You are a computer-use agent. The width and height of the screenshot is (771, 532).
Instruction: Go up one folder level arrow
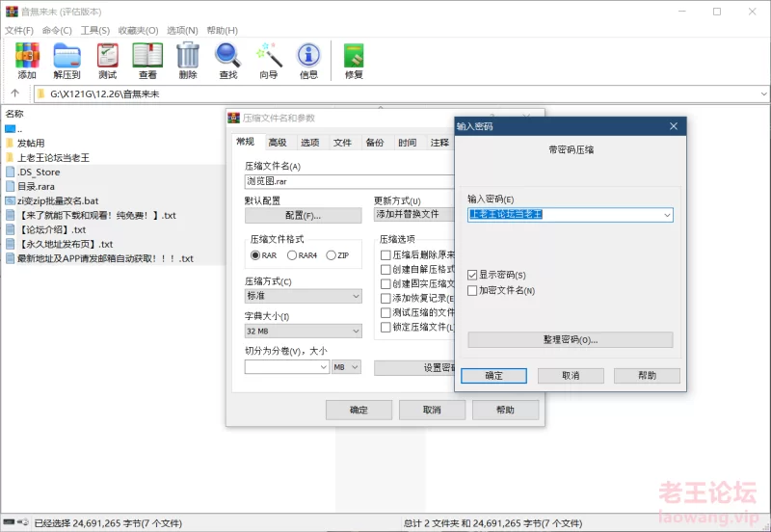click(x=15, y=93)
